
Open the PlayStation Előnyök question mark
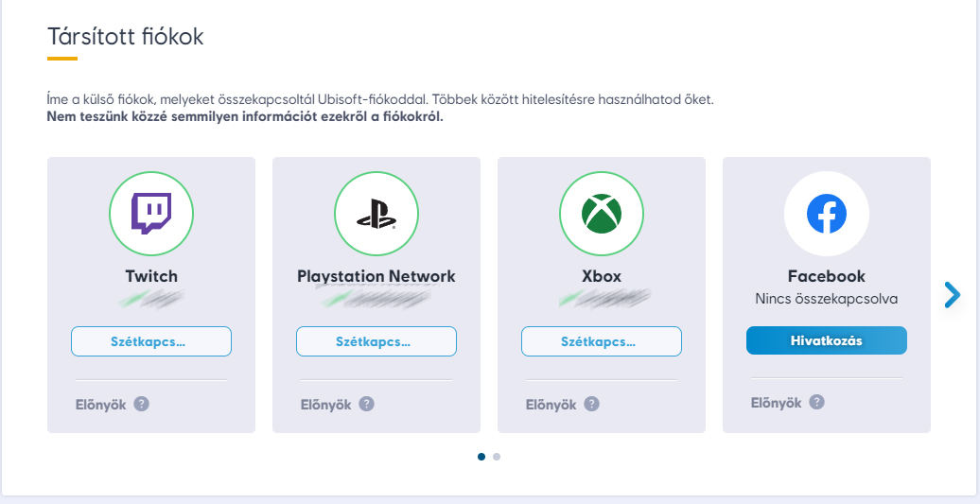[366, 404]
